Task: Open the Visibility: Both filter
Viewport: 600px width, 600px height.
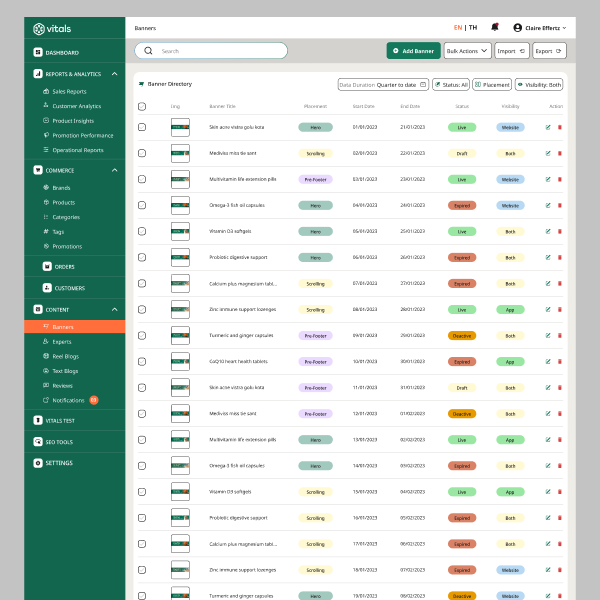Action: [539, 85]
